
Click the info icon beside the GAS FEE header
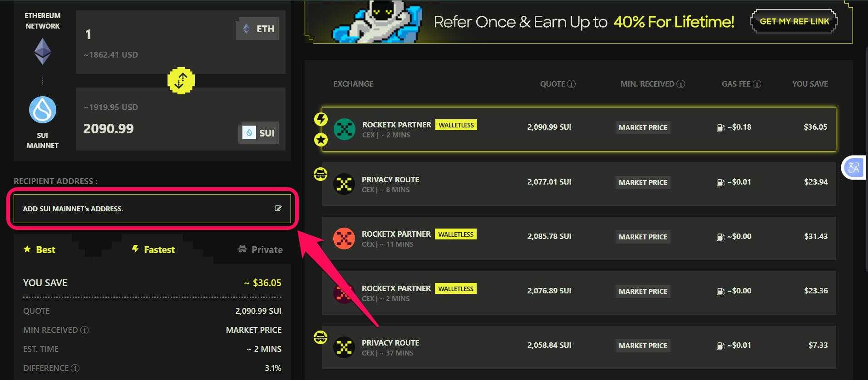point(757,84)
